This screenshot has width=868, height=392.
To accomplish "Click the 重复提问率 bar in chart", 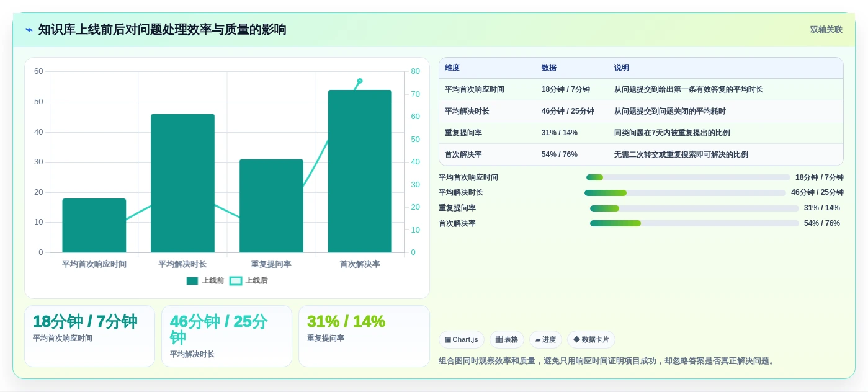I will pyautogui.click(x=271, y=206).
